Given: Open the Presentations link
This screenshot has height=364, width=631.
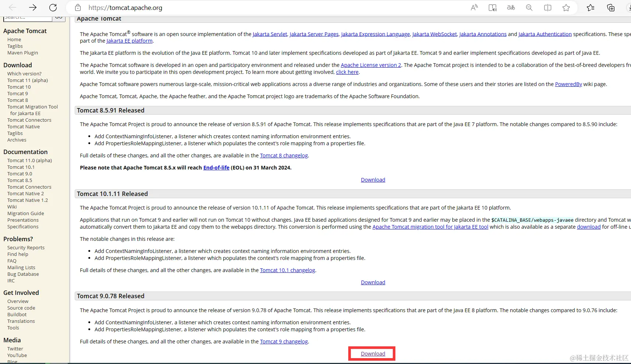Looking at the screenshot, I should point(23,220).
